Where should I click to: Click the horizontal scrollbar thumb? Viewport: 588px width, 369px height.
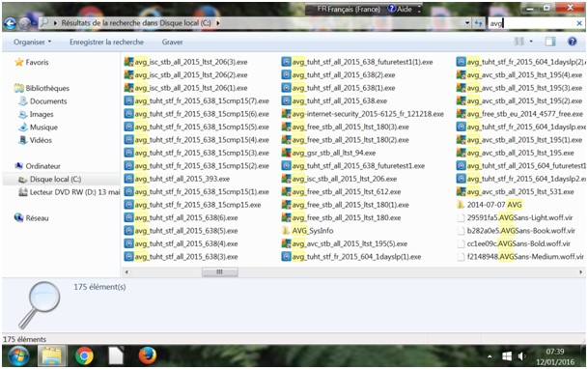[220, 271]
